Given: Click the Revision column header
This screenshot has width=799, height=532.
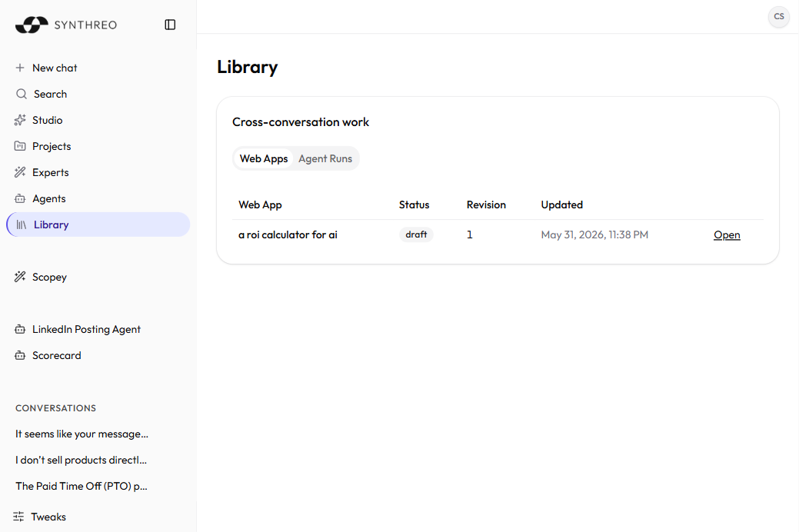Looking at the screenshot, I should click(x=486, y=204).
